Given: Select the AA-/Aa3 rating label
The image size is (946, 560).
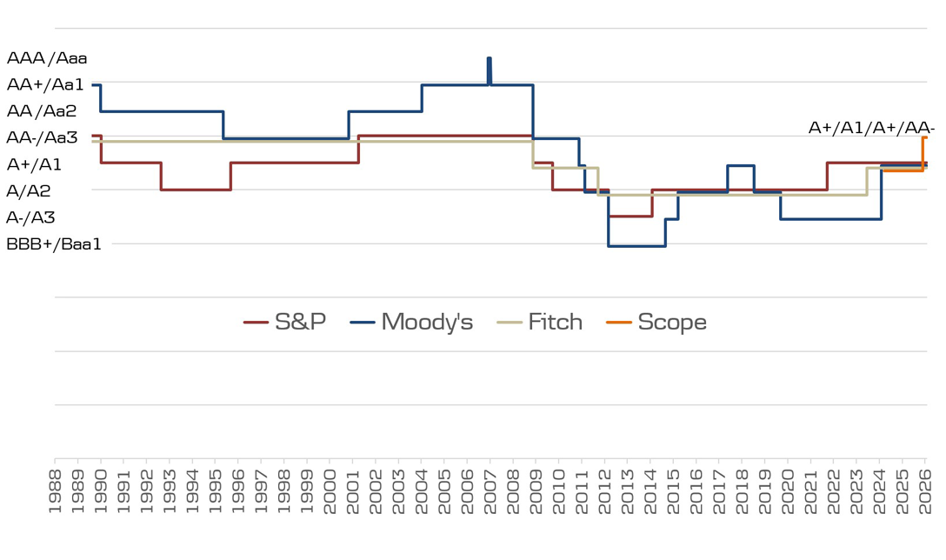Looking at the screenshot, I should coord(43,137).
